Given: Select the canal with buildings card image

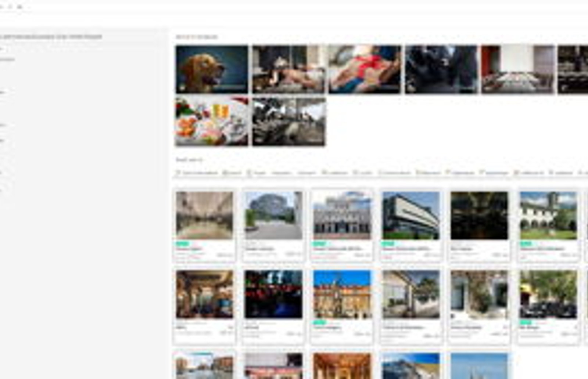Looking at the screenshot, I should 204,366.
